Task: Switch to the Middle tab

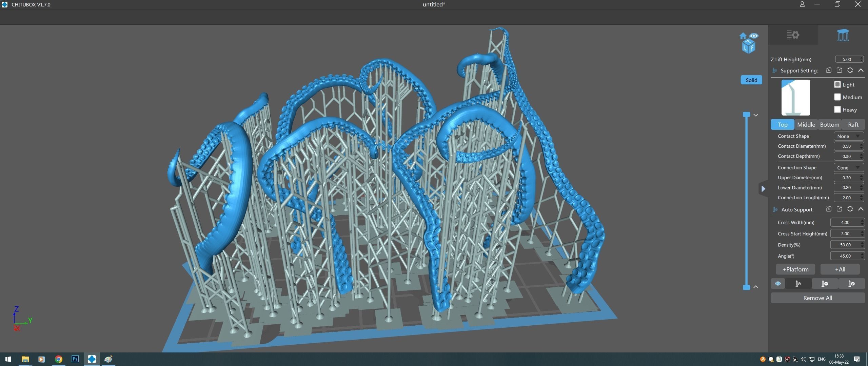Action: click(x=806, y=125)
